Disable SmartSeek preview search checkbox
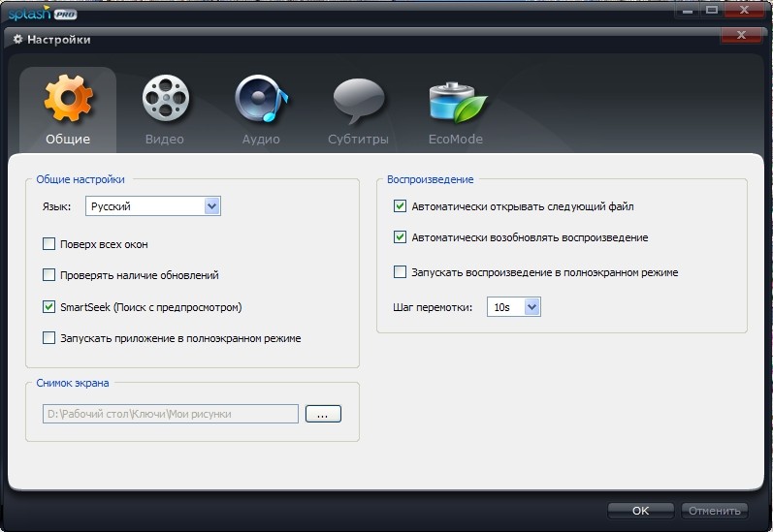 pyautogui.click(x=48, y=307)
